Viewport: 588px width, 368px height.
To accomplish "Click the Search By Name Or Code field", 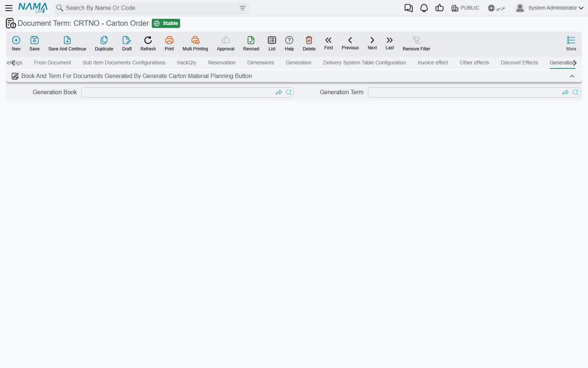I will 151,8.
